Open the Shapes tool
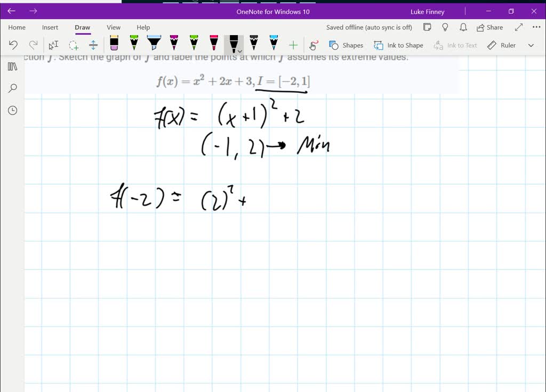This screenshot has width=546, height=392. click(x=346, y=45)
